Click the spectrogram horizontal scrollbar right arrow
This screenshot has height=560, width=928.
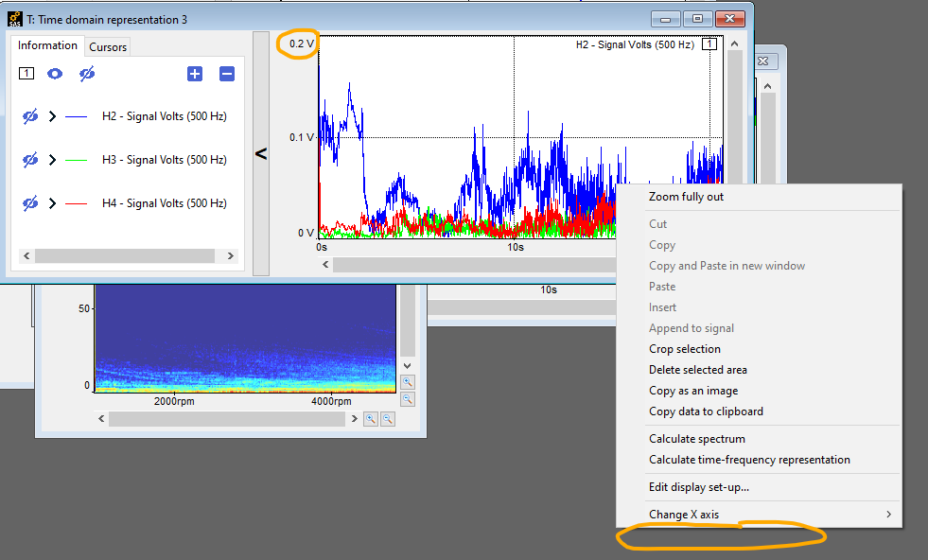point(354,418)
